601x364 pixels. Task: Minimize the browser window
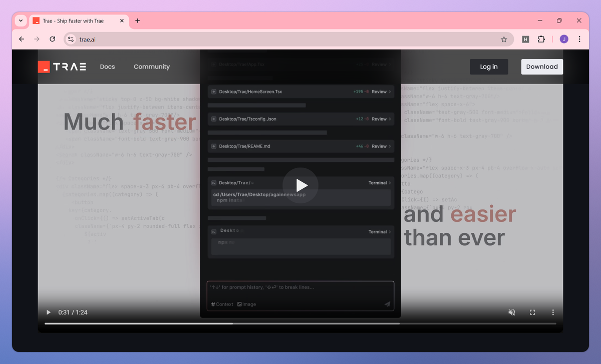pyautogui.click(x=540, y=21)
